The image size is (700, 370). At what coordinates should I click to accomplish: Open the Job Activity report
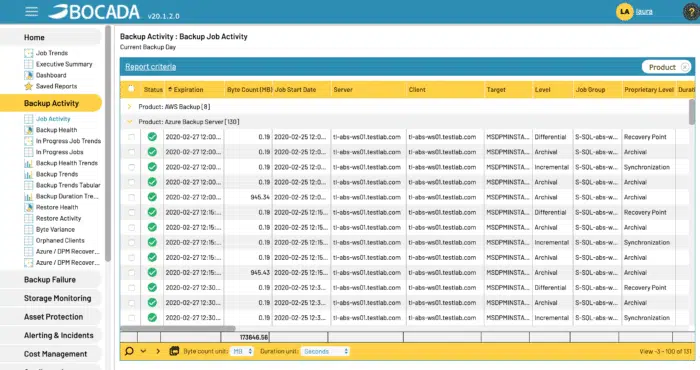pos(53,119)
